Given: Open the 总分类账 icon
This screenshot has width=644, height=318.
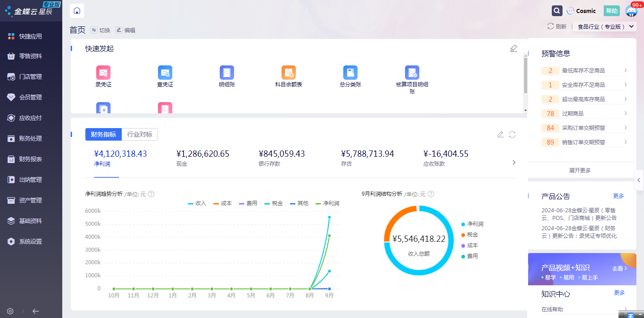Looking at the screenshot, I should (350, 73).
